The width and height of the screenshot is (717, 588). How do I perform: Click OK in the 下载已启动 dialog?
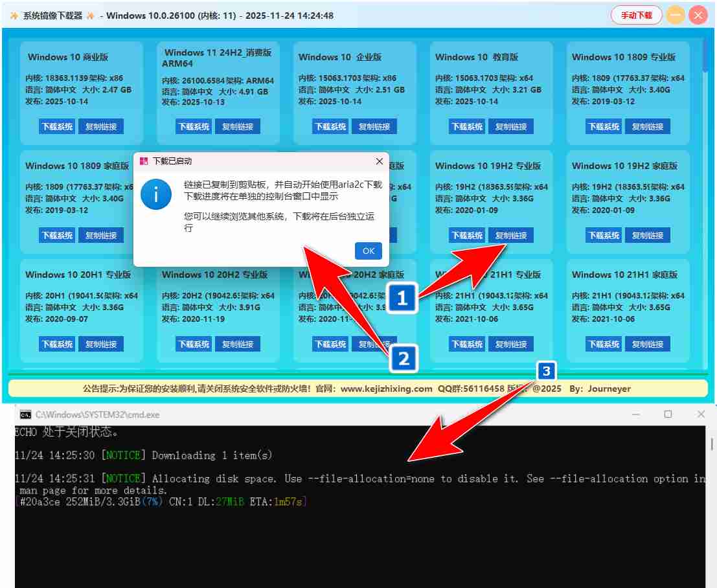(368, 251)
